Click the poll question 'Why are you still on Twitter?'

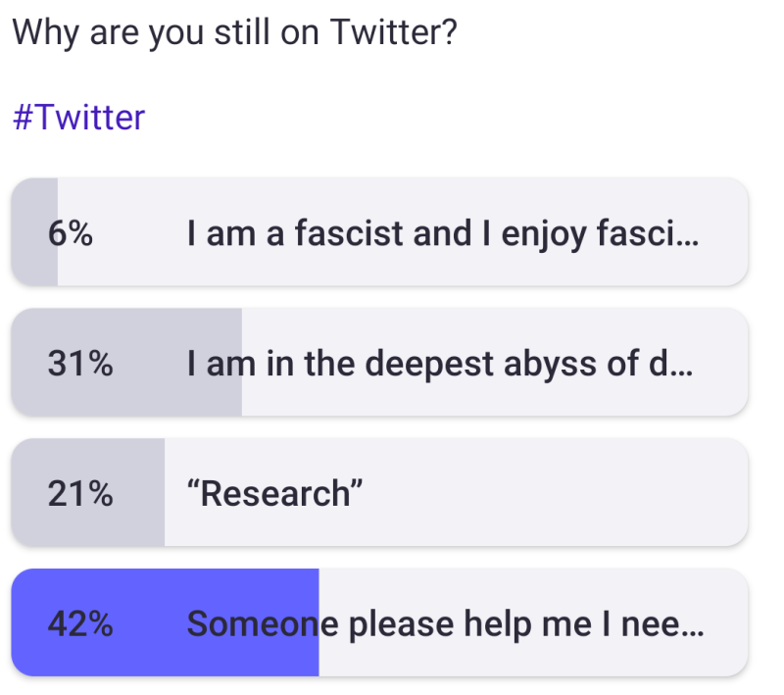point(233,33)
